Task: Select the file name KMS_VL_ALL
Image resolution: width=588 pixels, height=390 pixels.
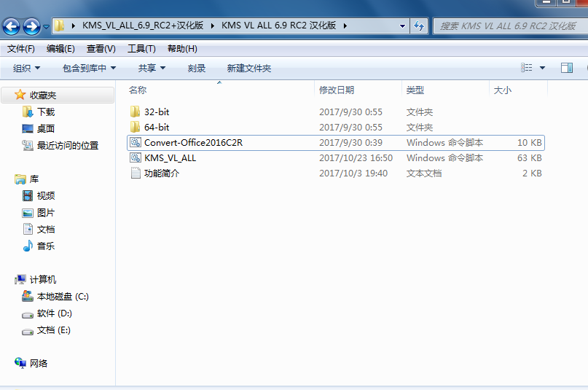Action: tap(170, 158)
